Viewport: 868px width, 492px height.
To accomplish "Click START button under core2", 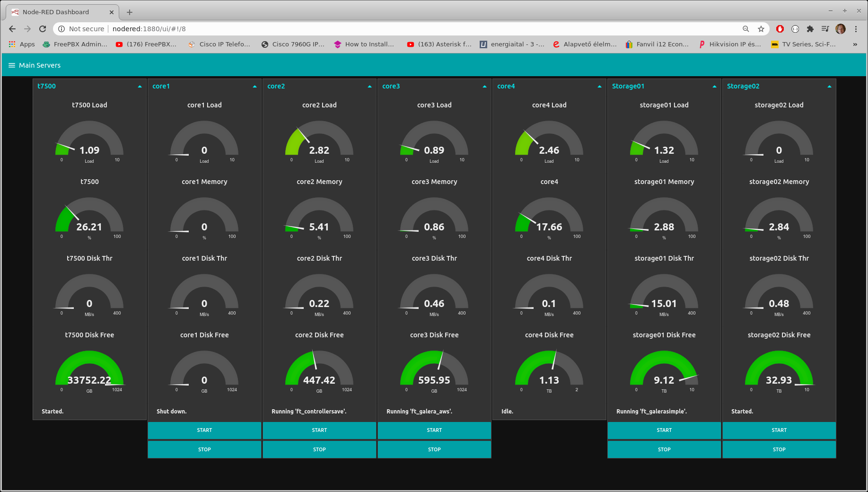I will [319, 430].
